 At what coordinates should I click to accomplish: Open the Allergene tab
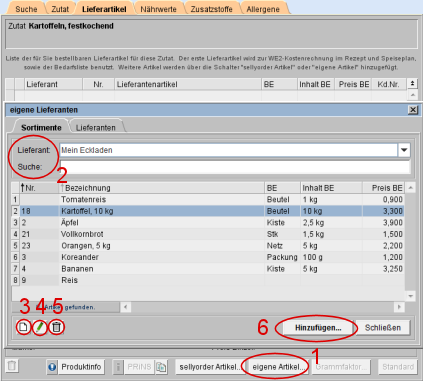pyautogui.click(x=263, y=9)
